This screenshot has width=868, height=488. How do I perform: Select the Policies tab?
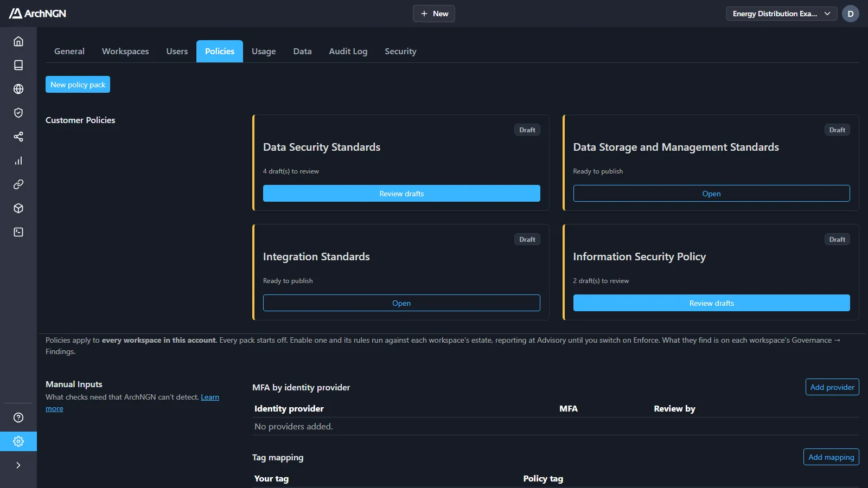[220, 52]
